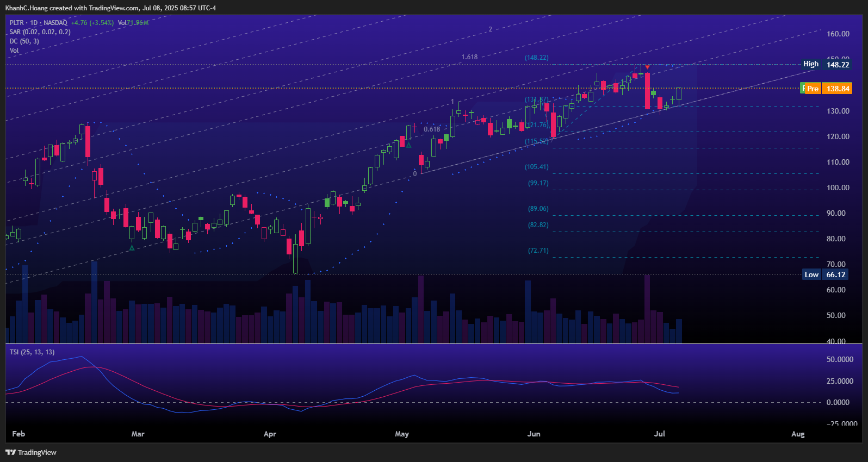The height and width of the screenshot is (462, 868).
Task: Click the May label on the time axis
Action: click(x=402, y=434)
